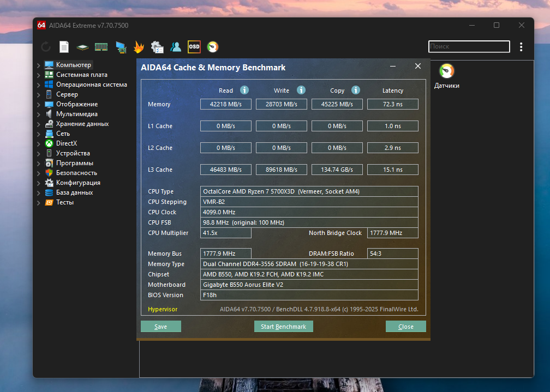
Task: Select DirectX in the sidebar tree
Action: pos(67,143)
